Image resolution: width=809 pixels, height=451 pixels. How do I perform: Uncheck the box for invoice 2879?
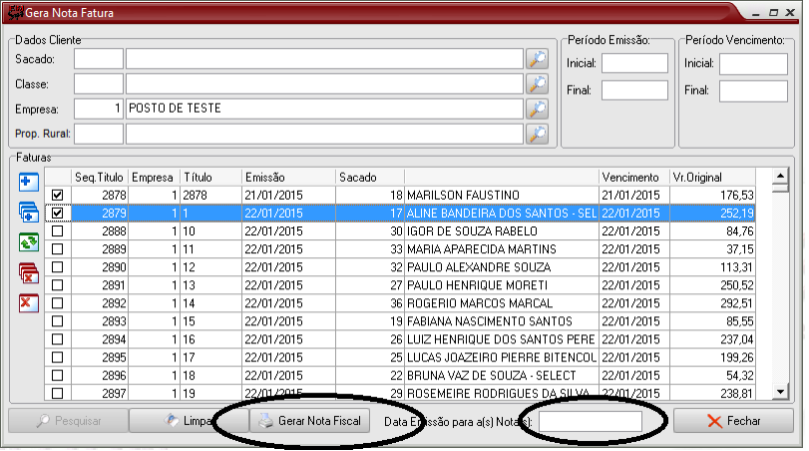[57, 213]
